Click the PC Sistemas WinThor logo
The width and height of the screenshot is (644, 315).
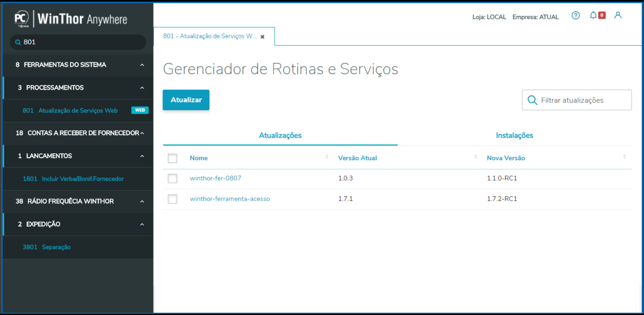[x=71, y=19]
